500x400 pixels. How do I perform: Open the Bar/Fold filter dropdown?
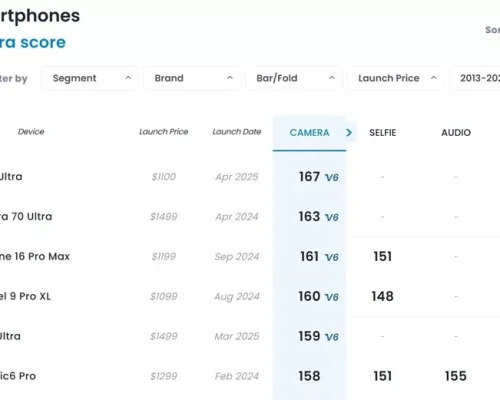pos(294,78)
